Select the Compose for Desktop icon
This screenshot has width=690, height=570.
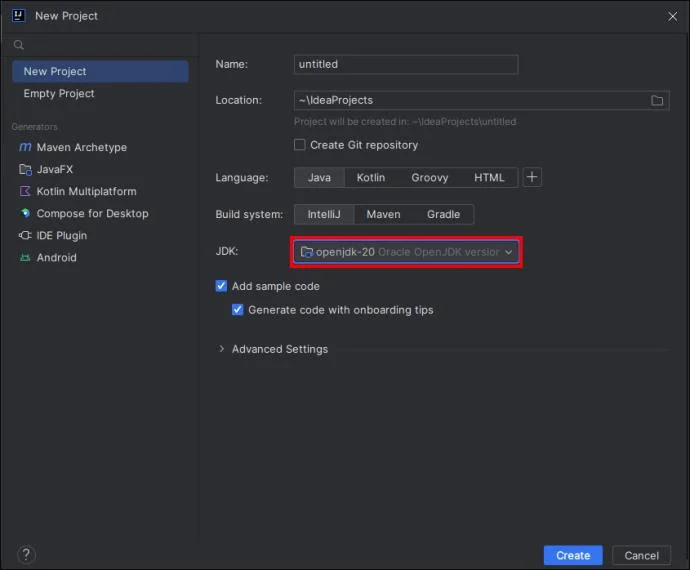(x=25, y=213)
